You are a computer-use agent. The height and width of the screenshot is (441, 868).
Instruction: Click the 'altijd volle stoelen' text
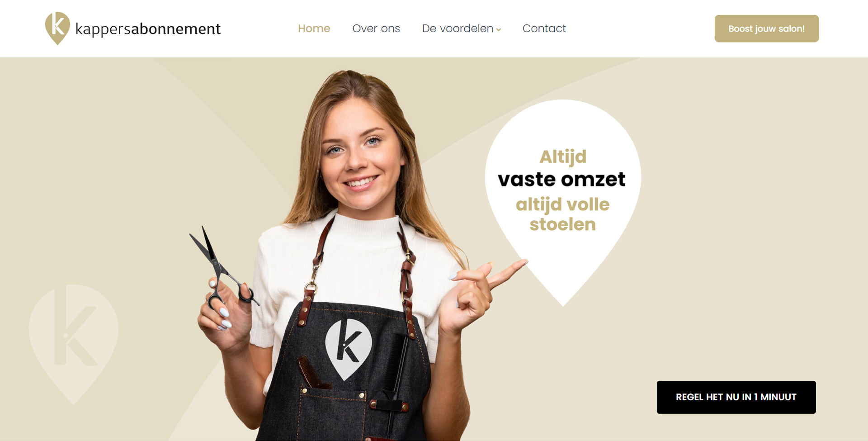[563, 214]
